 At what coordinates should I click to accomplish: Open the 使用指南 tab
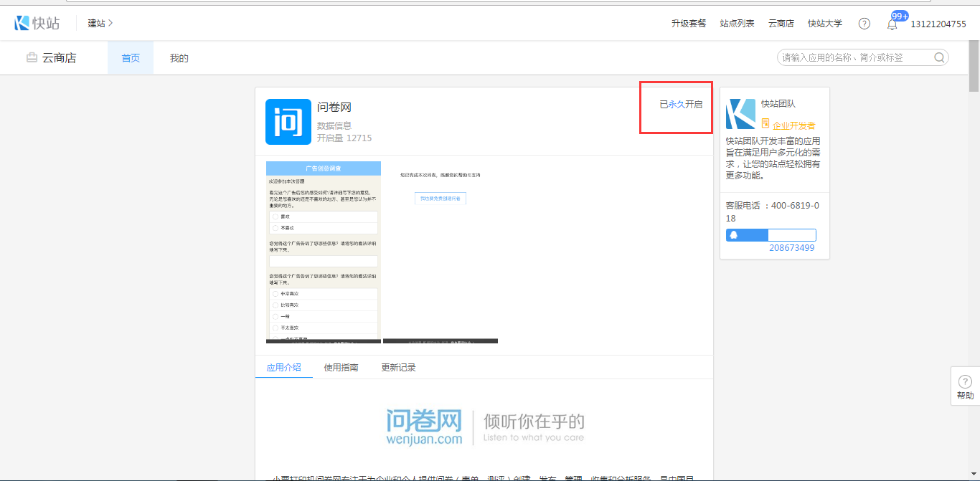click(x=341, y=367)
